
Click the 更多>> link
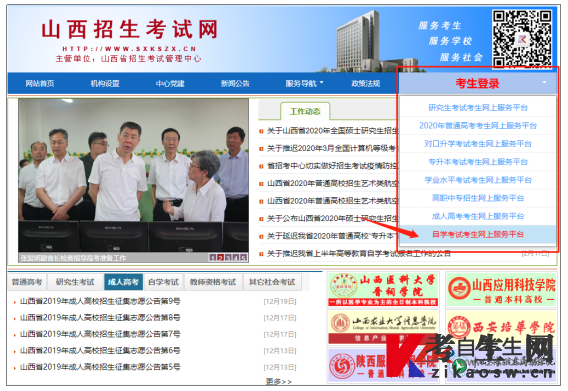tap(279, 381)
